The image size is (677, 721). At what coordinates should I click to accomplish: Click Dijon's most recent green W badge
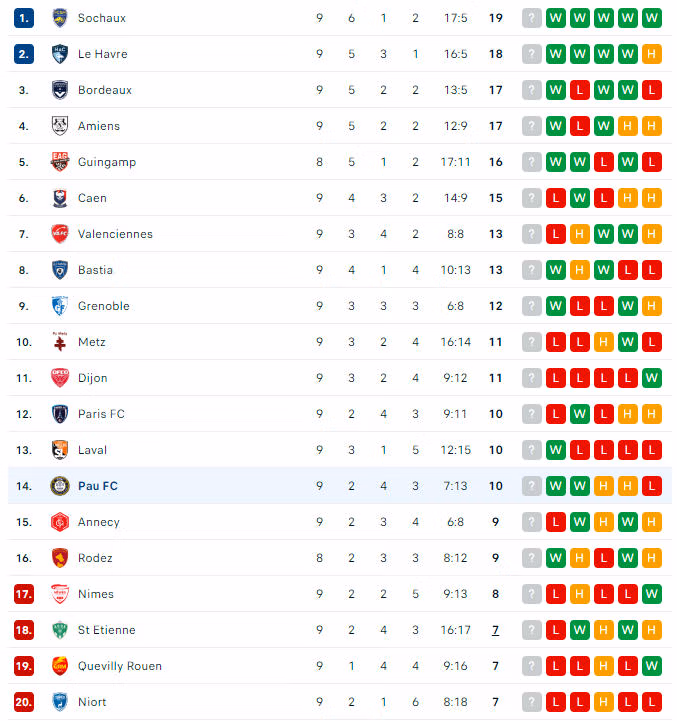pos(652,378)
